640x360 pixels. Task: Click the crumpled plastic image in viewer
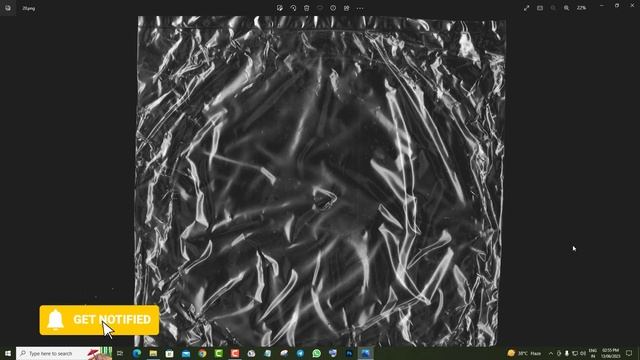[320, 181]
